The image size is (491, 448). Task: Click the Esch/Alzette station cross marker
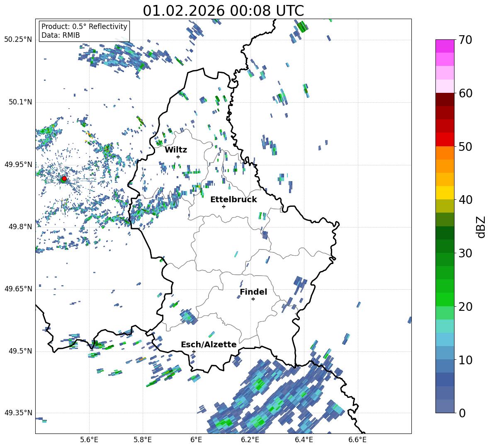click(x=194, y=351)
